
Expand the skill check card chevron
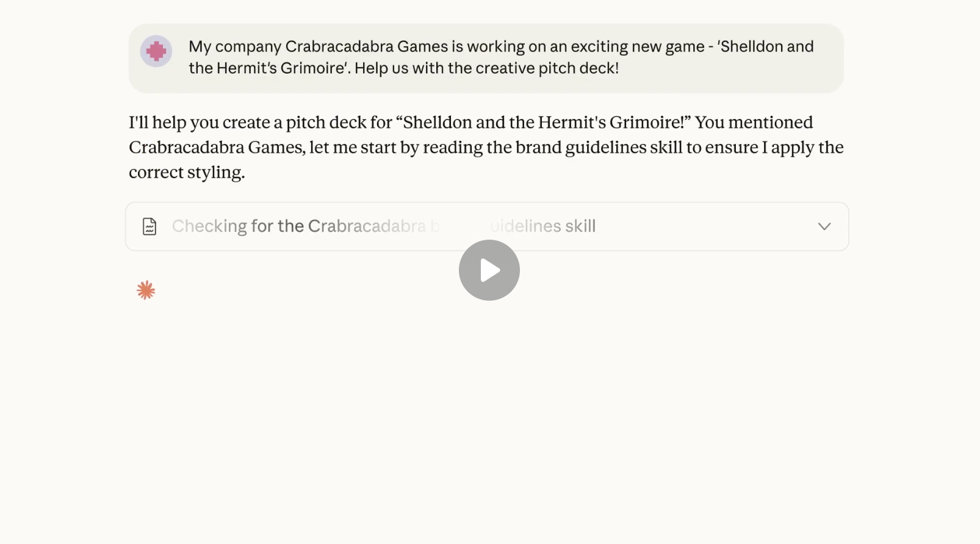824,226
